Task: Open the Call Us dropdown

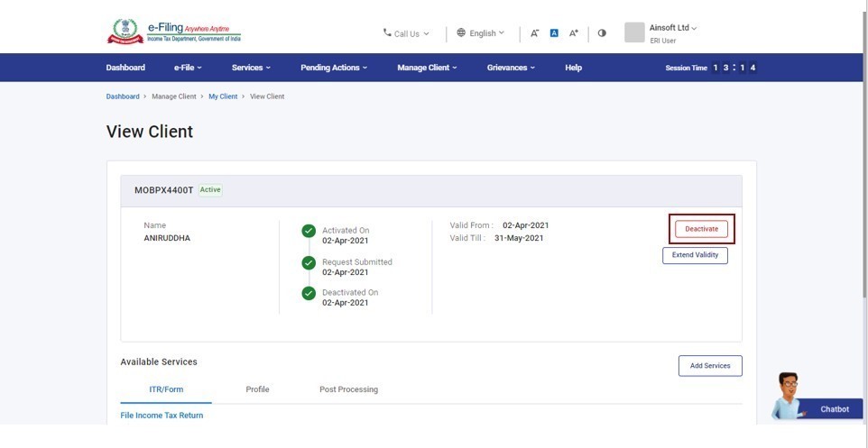Action: click(x=406, y=33)
